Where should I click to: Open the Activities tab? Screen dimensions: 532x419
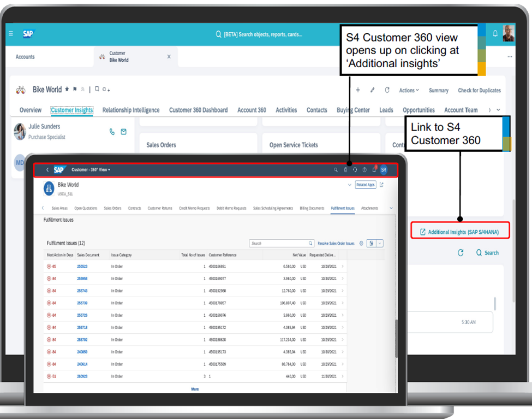[x=286, y=110]
